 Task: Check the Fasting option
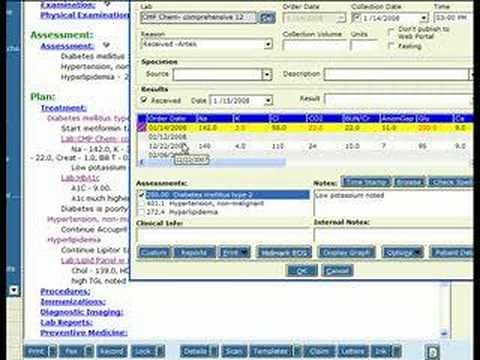[391, 45]
